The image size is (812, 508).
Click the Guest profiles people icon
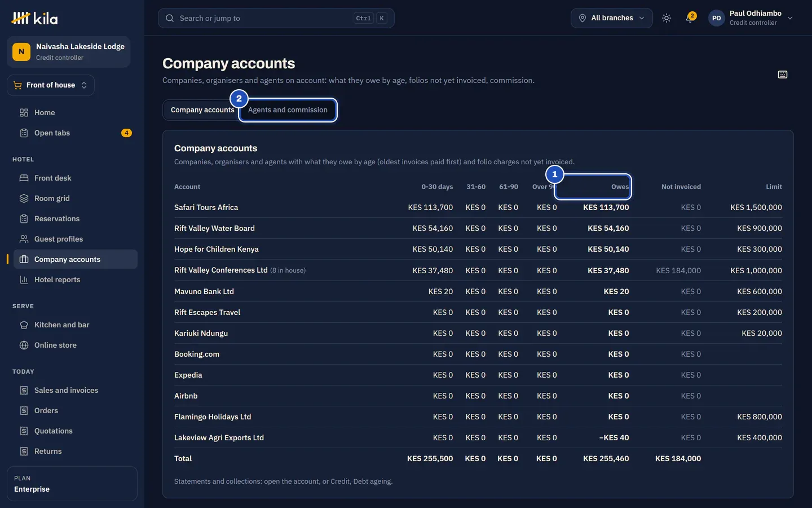pos(24,239)
